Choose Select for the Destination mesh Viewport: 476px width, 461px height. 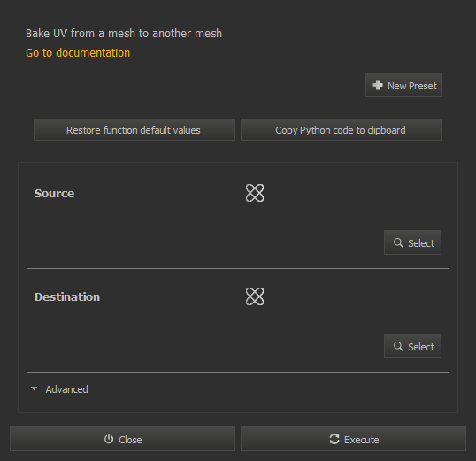[412, 346]
